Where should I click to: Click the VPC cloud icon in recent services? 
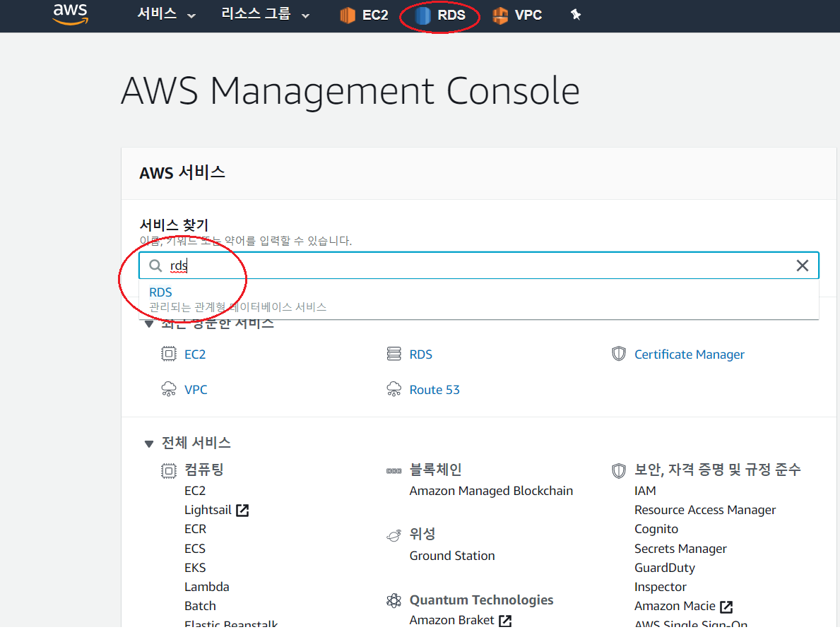click(x=169, y=389)
